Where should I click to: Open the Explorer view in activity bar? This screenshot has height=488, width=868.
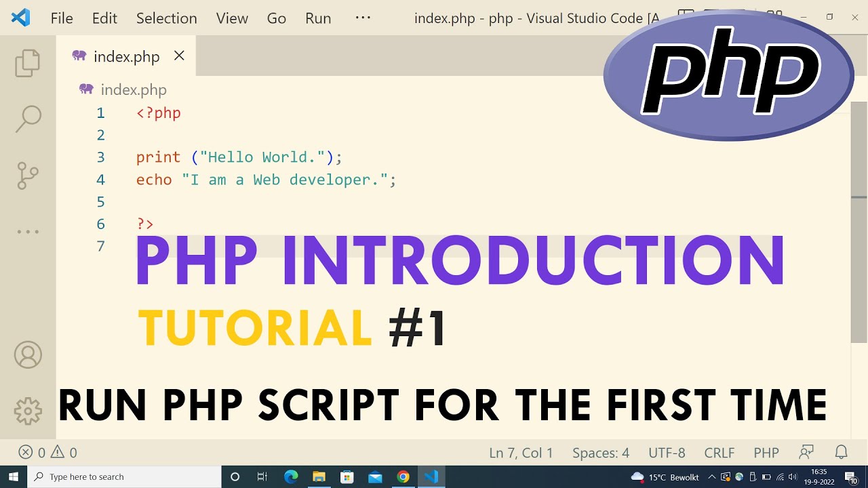pyautogui.click(x=28, y=62)
